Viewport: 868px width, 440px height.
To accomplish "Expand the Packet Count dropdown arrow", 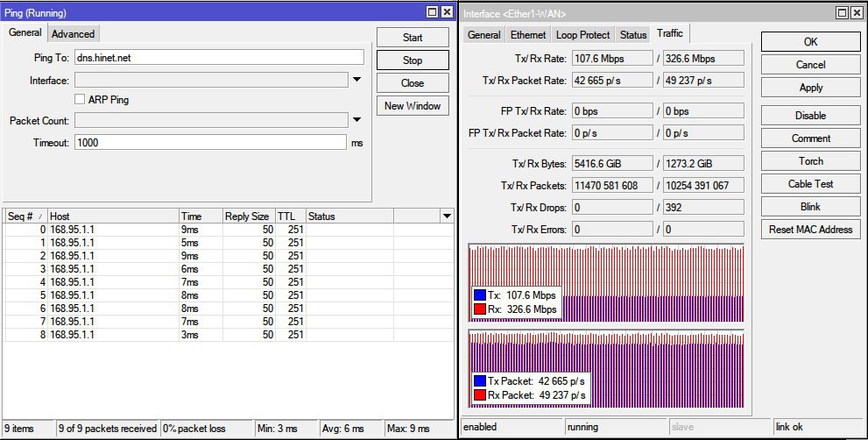I will click(357, 120).
